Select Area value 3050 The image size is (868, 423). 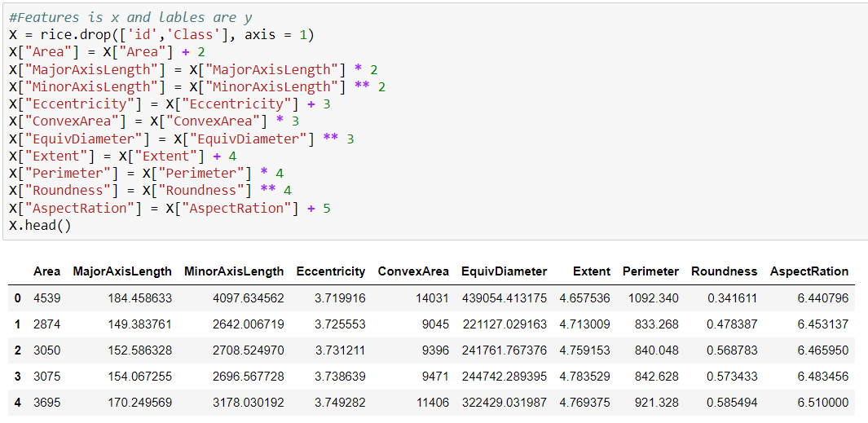pyautogui.click(x=47, y=350)
